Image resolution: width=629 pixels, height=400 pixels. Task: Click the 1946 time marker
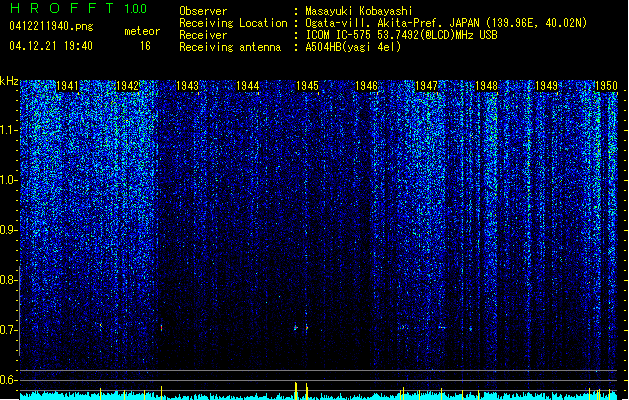(366, 86)
